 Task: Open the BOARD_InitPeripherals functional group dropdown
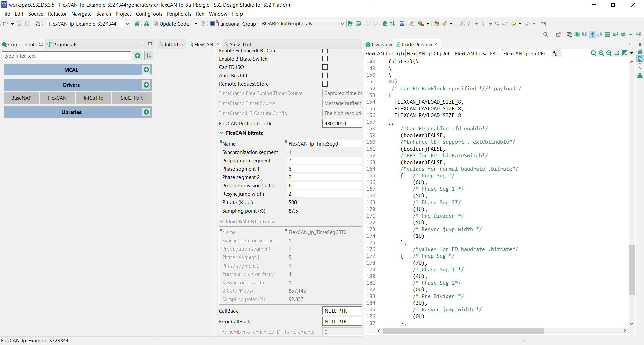(342, 24)
